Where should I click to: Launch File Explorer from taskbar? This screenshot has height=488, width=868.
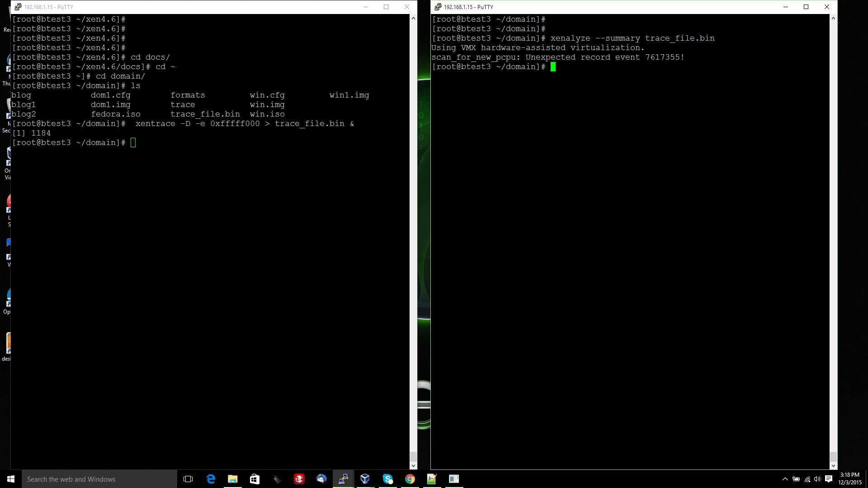(x=232, y=479)
